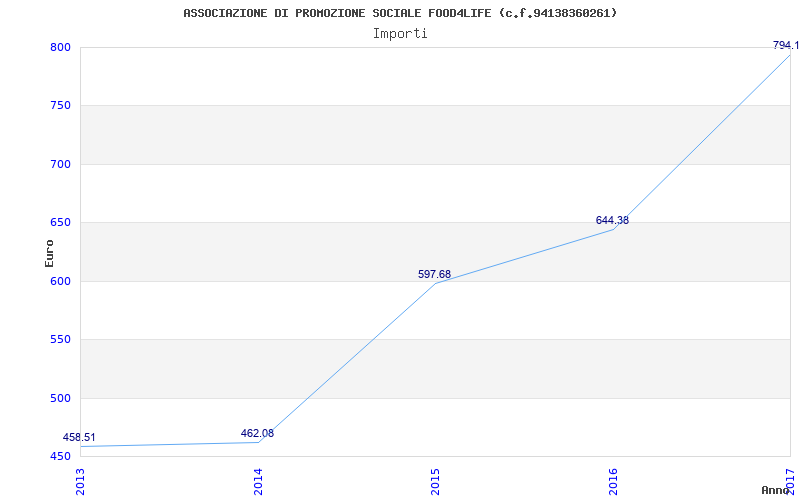The width and height of the screenshot is (800, 500).
Task: Click the Importi subtitle
Action: (x=400, y=34)
